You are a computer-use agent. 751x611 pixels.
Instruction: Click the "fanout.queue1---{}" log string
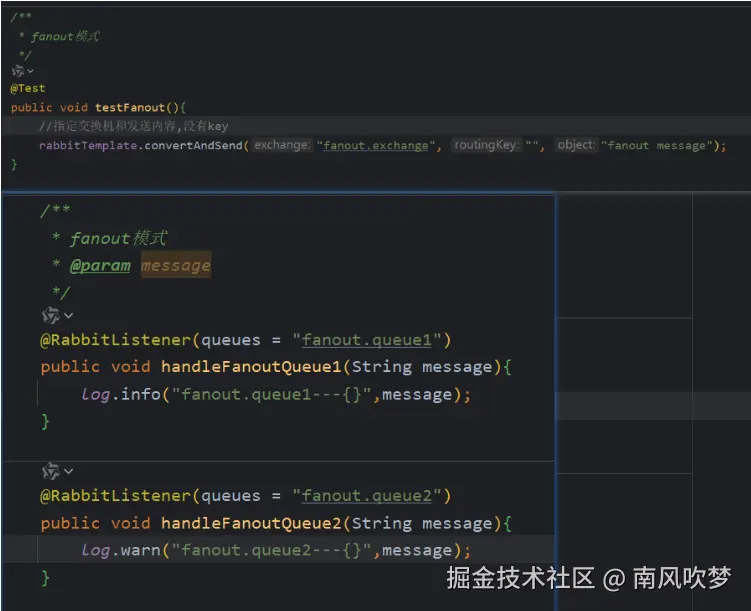tap(272, 395)
